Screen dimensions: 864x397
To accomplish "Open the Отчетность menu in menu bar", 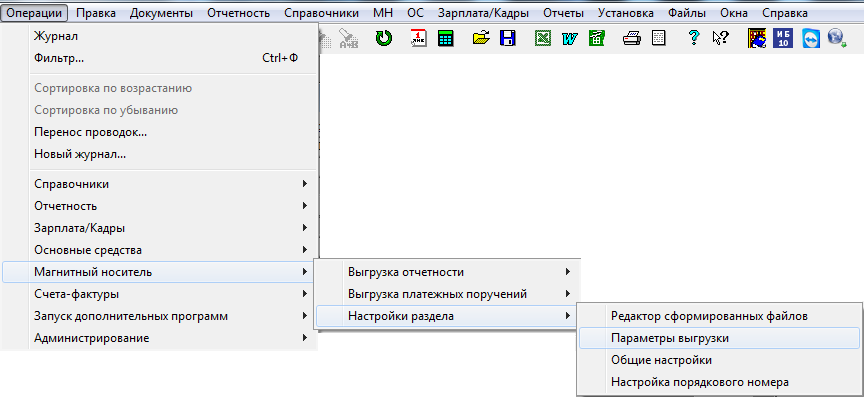I will tap(239, 13).
